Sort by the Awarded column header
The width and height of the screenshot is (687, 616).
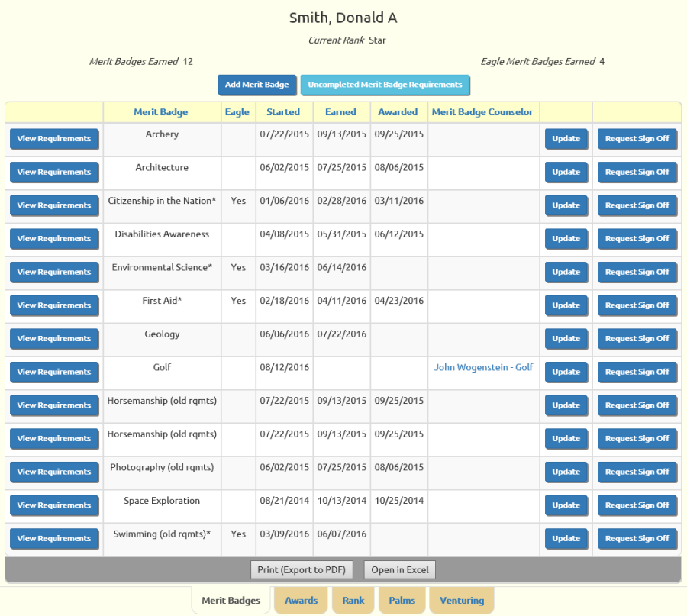tap(398, 112)
